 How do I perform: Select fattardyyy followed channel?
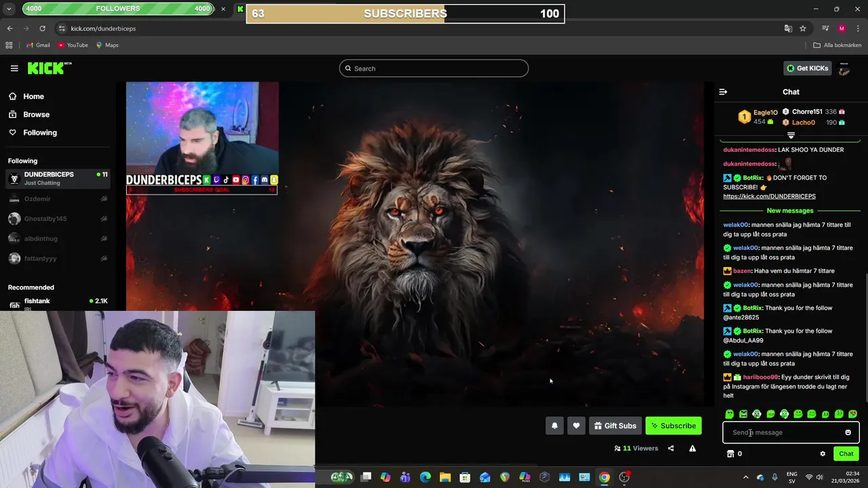pos(58,258)
